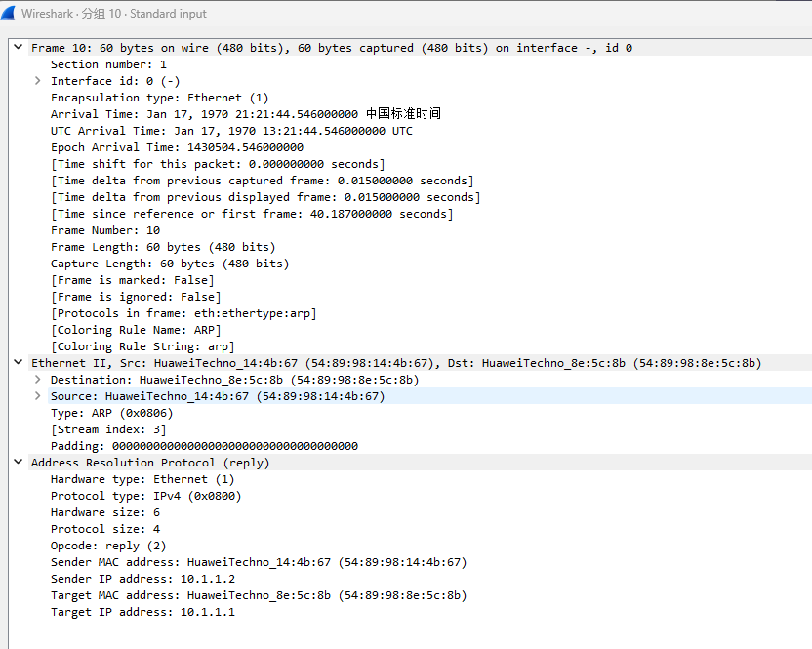Expand the Interface id: 0 row
This screenshot has height=649, width=812.
[x=37, y=81]
